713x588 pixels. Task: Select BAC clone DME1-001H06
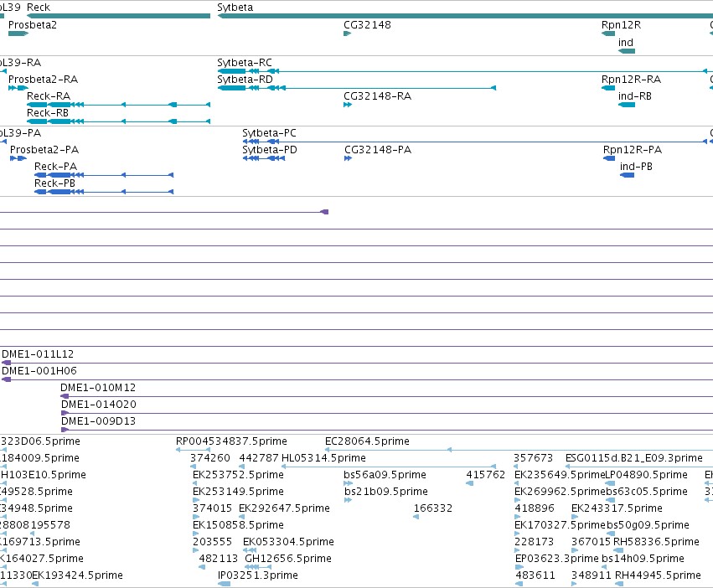[358, 379]
